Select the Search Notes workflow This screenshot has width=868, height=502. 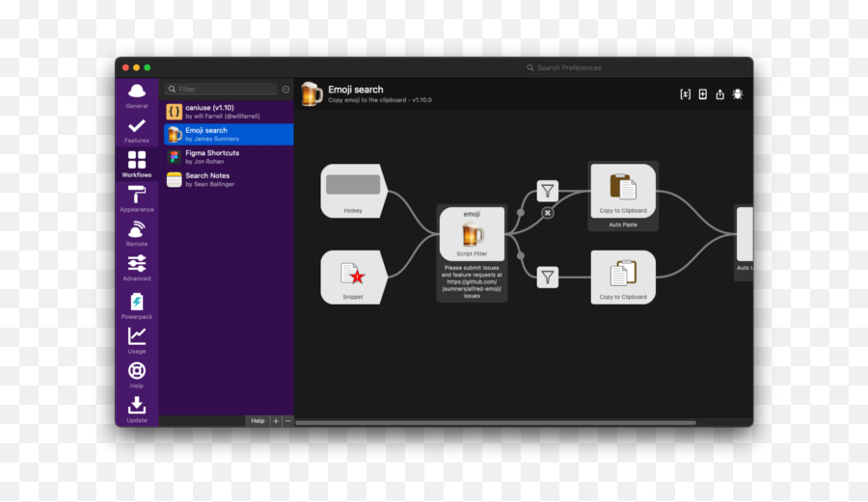[229, 179]
